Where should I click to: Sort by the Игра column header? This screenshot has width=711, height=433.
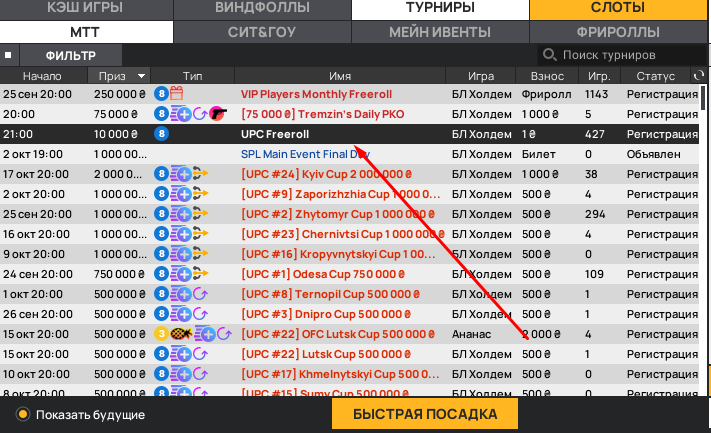click(481, 76)
